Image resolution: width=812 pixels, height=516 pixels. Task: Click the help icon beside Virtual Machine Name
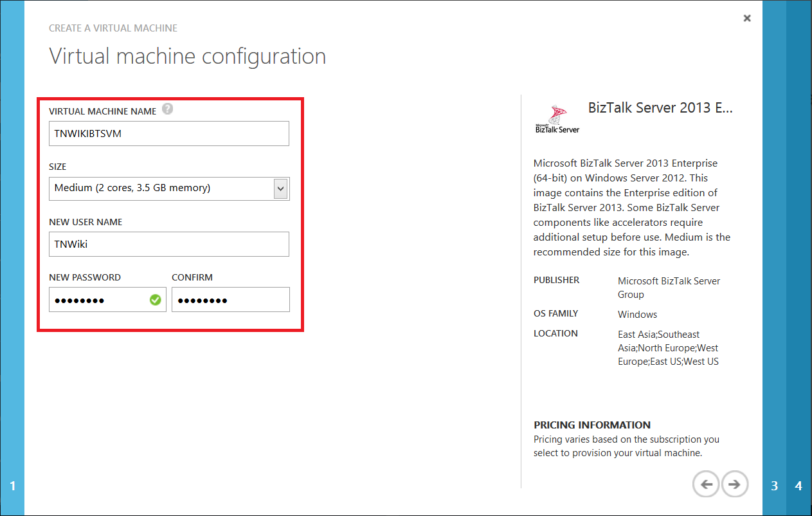coord(168,109)
